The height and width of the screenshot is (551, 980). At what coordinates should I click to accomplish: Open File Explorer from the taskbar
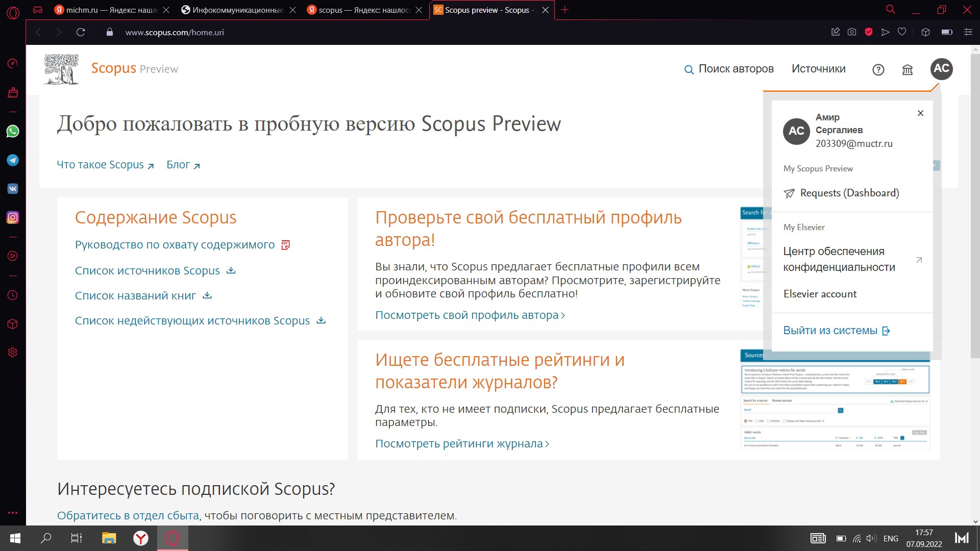point(109,538)
